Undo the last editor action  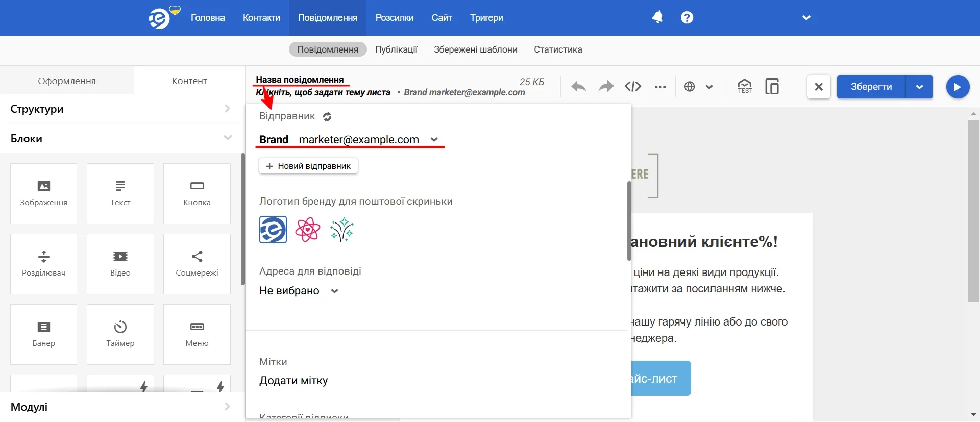(x=578, y=87)
